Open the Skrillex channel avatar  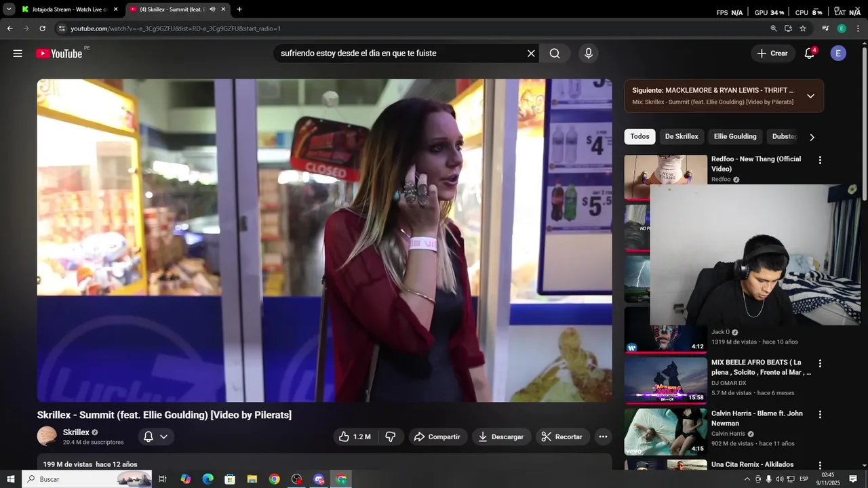pos(47,436)
